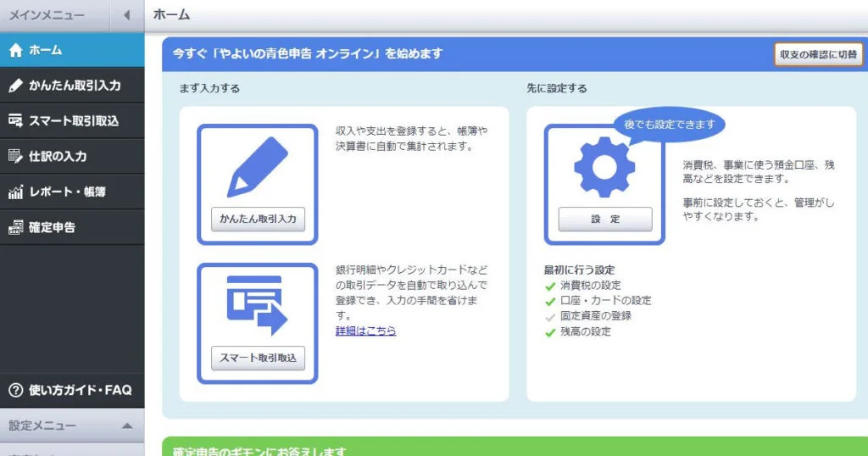Click 後でも設定できます speech bubble
Image resolution: width=868 pixels, height=456 pixels.
tap(670, 125)
